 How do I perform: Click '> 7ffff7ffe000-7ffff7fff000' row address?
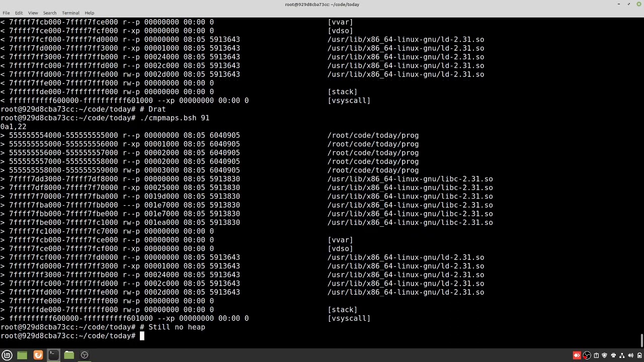click(63, 301)
